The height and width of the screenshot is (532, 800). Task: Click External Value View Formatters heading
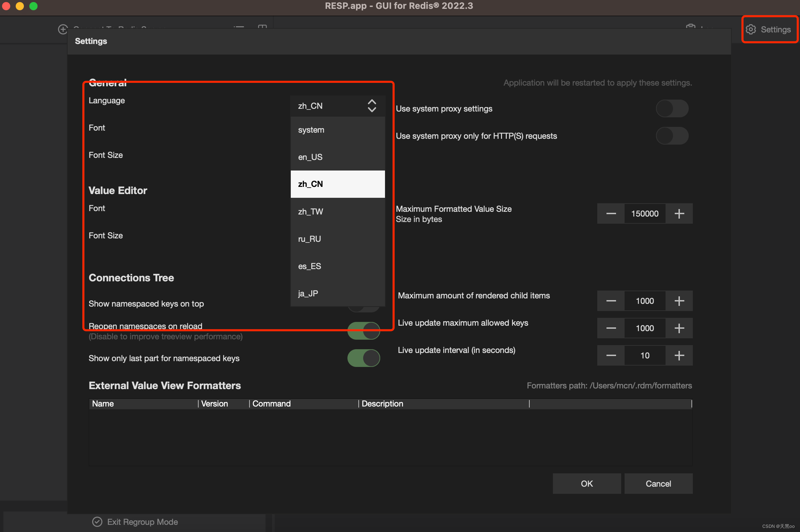click(165, 385)
